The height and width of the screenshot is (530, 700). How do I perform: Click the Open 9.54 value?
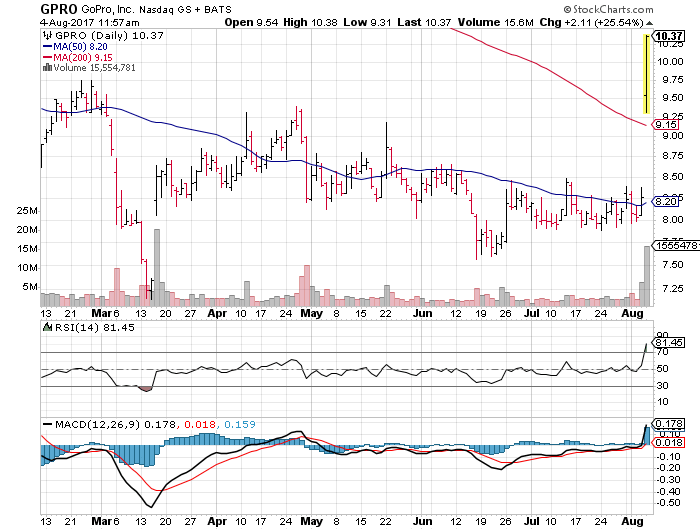(251, 22)
